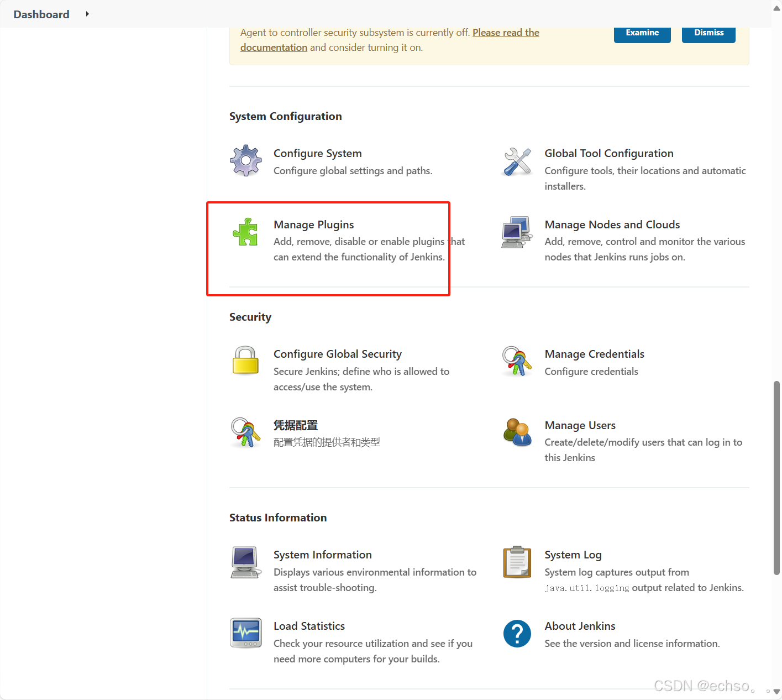This screenshot has width=782, height=700.
Task: Click the 'Configure credentials' description text
Action: point(591,372)
